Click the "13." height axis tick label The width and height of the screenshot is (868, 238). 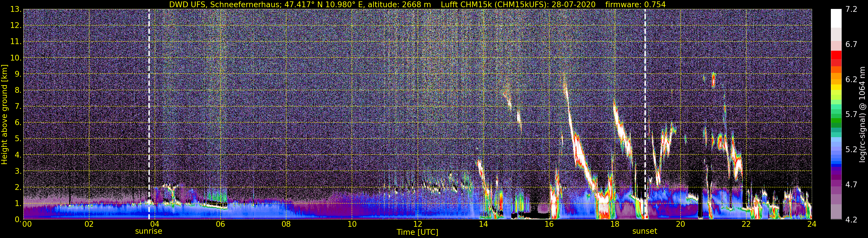coord(16,9)
